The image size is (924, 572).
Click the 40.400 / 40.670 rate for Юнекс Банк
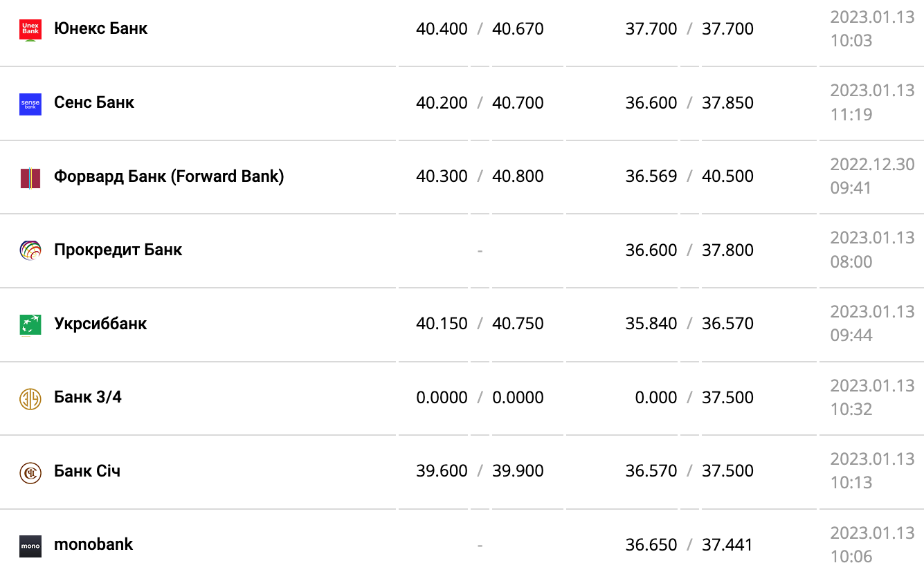tap(480, 29)
